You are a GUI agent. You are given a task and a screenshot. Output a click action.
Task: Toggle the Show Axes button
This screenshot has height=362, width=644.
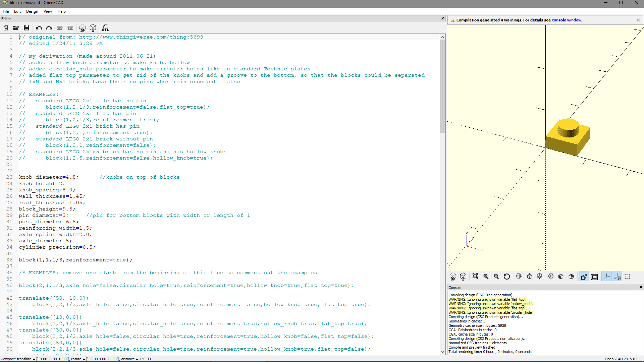pyautogui.click(x=607, y=277)
